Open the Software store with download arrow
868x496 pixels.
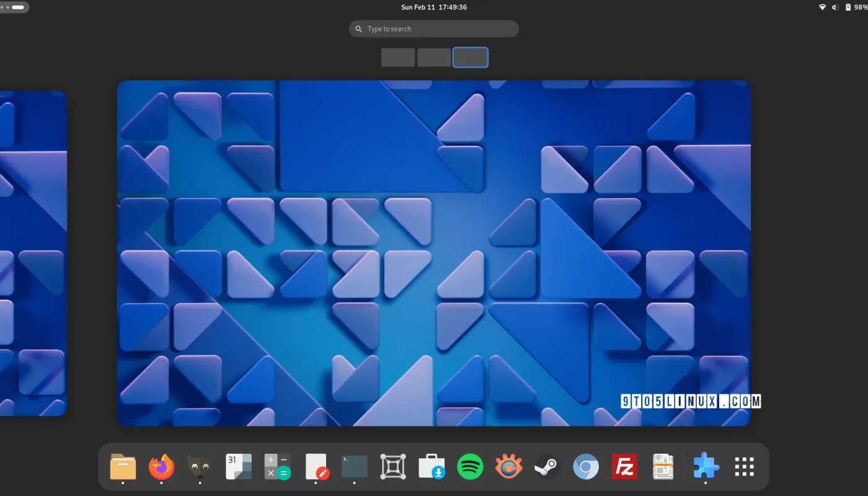pos(432,466)
